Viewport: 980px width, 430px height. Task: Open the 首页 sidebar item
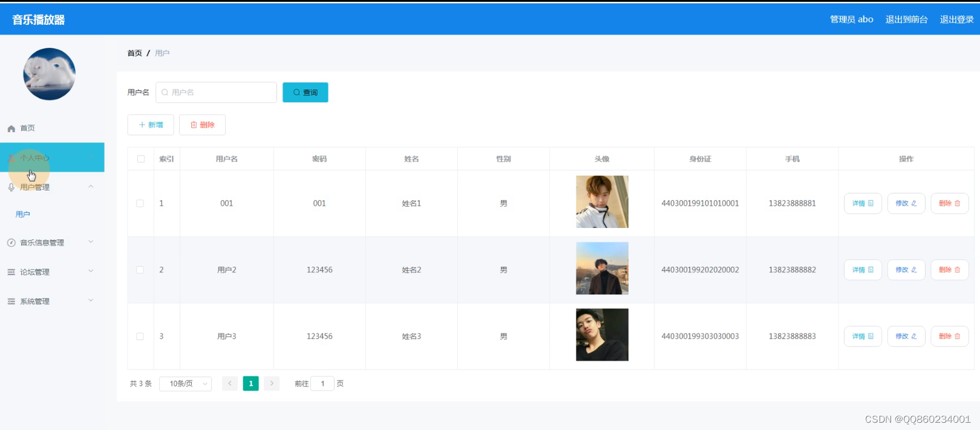point(52,128)
